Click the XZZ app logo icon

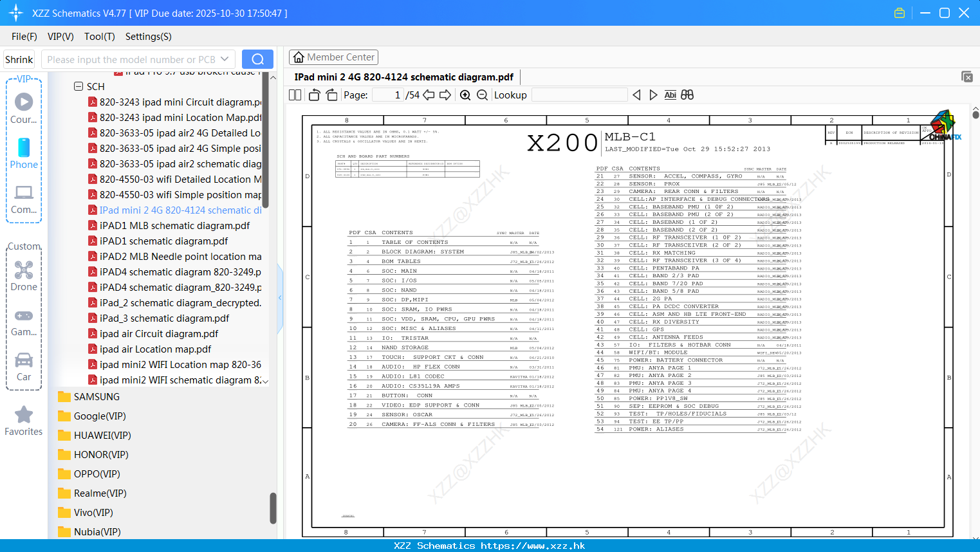point(16,13)
